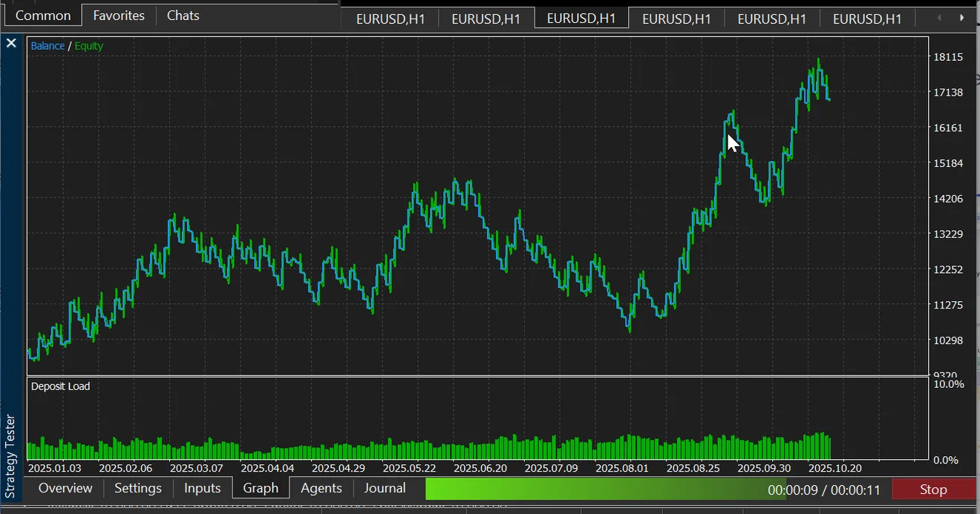Click the 2025.01.03 date label
The width and height of the screenshot is (980, 514).
(x=54, y=468)
